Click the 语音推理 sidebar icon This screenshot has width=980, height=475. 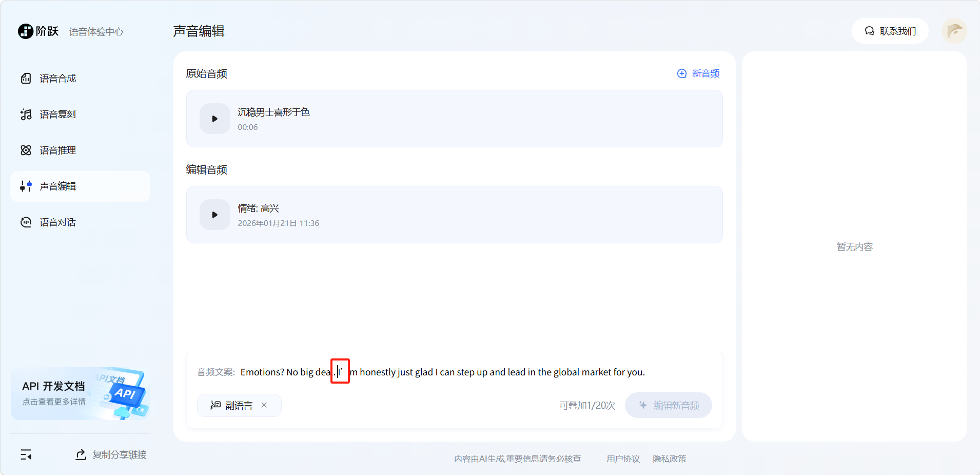click(x=26, y=150)
